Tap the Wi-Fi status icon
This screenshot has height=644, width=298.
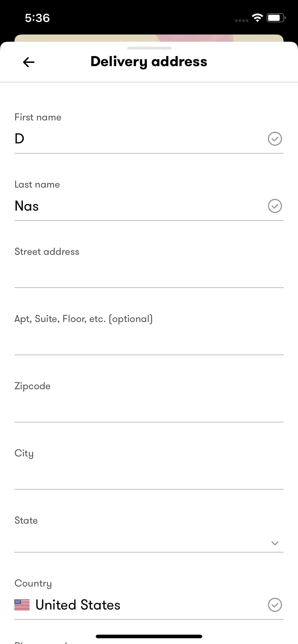257,18
